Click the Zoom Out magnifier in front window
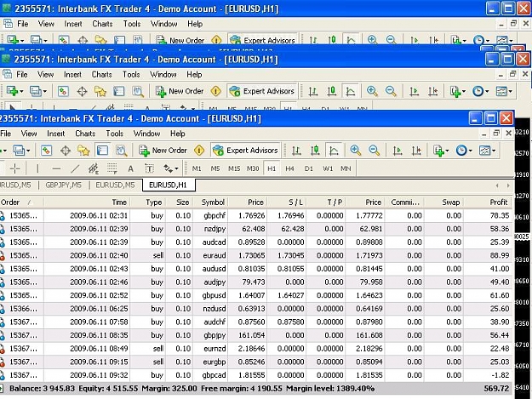The image size is (532, 399). pyautogui.click(x=375, y=151)
